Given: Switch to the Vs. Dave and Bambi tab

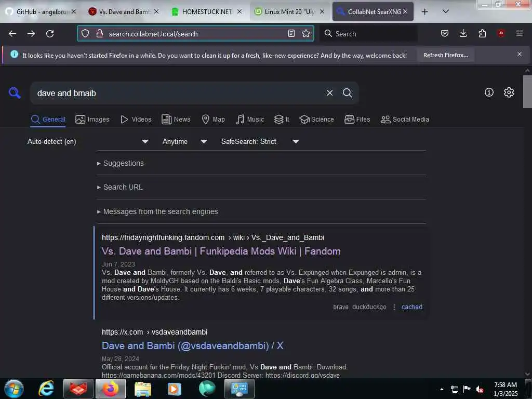Looking at the screenshot, I should 124,11.
